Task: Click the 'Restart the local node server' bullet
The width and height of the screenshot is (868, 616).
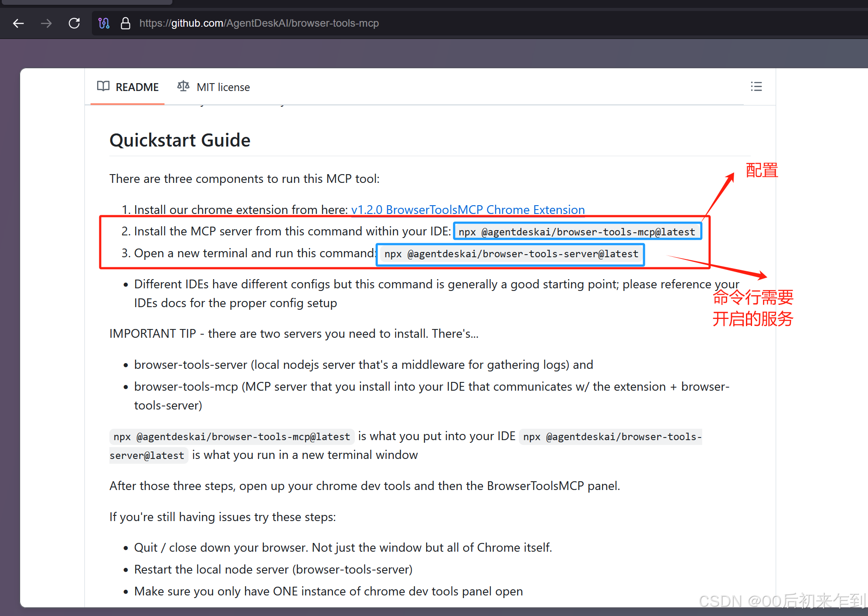Action: 273,569
